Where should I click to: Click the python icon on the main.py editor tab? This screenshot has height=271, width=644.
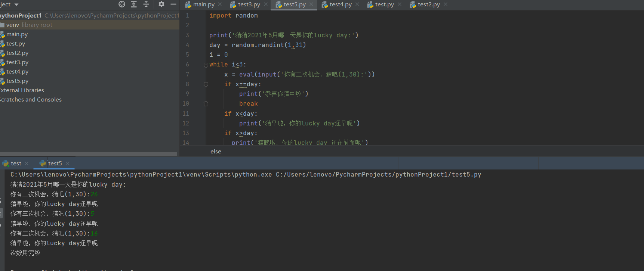[188, 4]
